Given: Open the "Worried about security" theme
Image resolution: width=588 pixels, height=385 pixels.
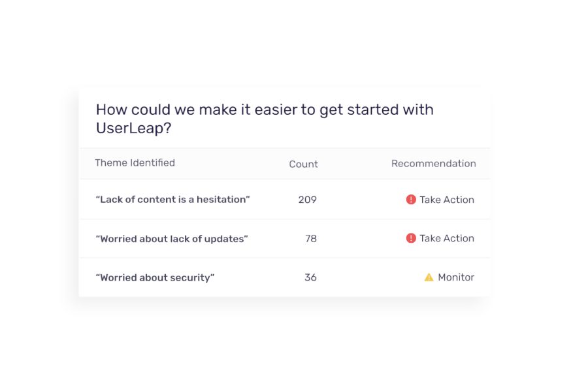Looking at the screenshot, I should (155, 277).
